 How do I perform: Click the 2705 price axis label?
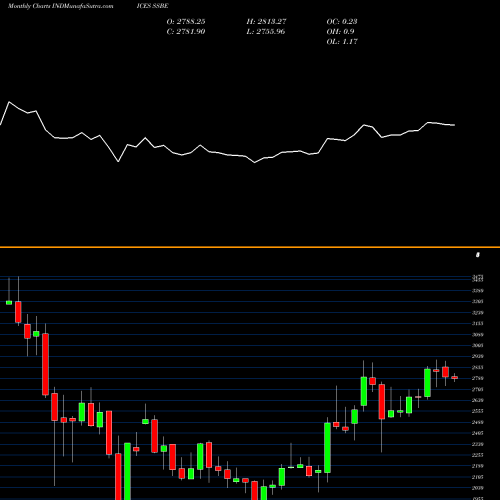click(x=478, y=389)
